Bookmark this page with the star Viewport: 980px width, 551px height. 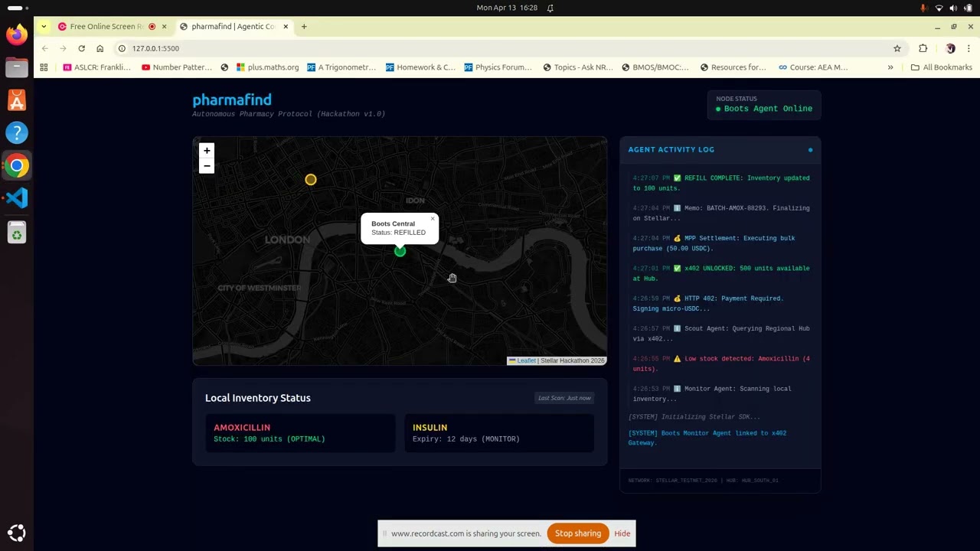pyautogui.click(x=897, y=48)
